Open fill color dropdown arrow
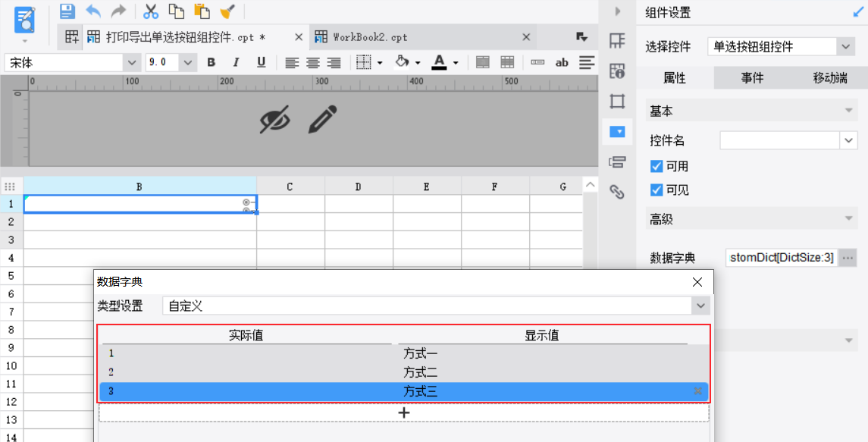Screen dimensions: 868x442 418,63
